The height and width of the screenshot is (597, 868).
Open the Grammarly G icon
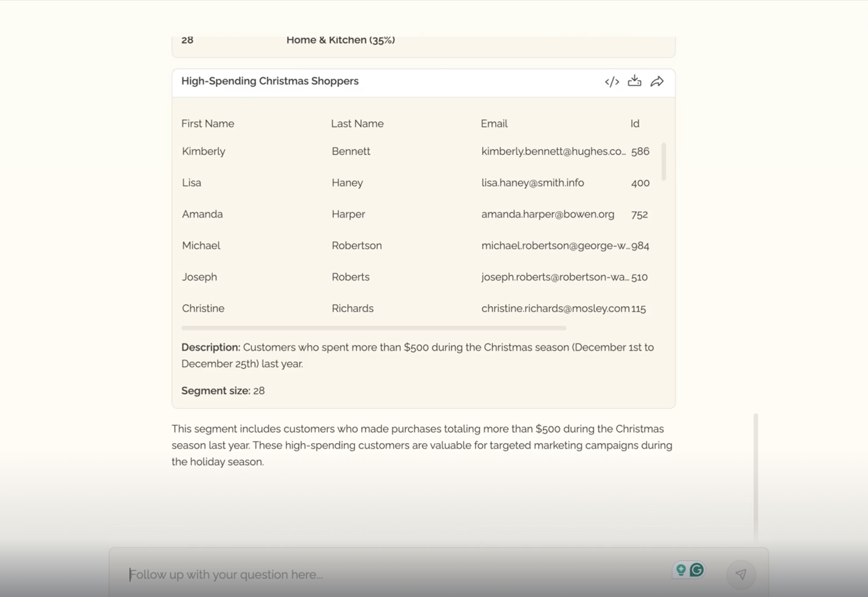pos(696,570)
